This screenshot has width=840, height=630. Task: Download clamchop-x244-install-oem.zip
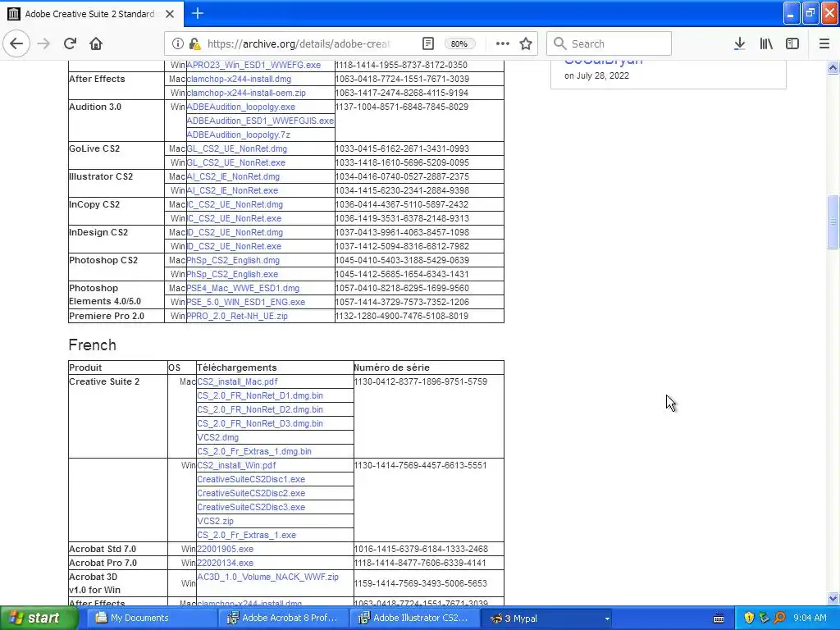click(246, 93)
